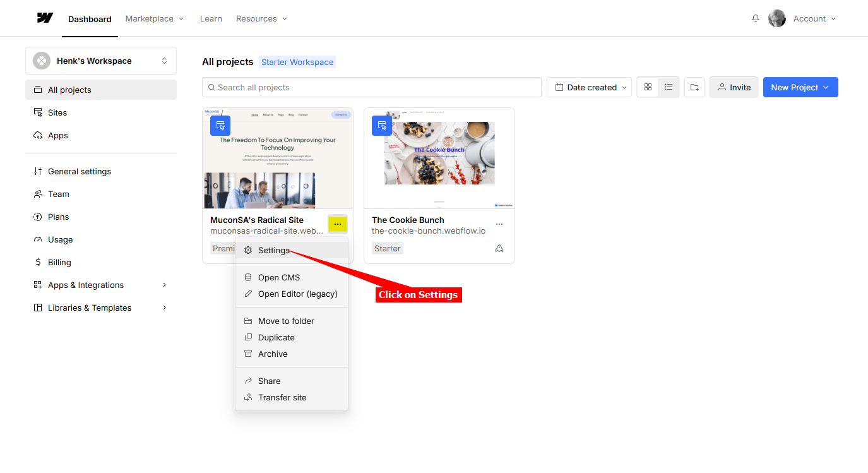This screenshot has width=868, height=473.
Task: Open Team page in sidebar
Action: [101, 194]
